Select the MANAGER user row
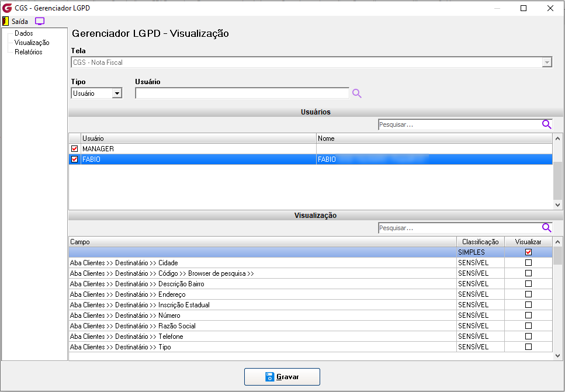This screenshot has height=392, width=565. tap(311, 149)
